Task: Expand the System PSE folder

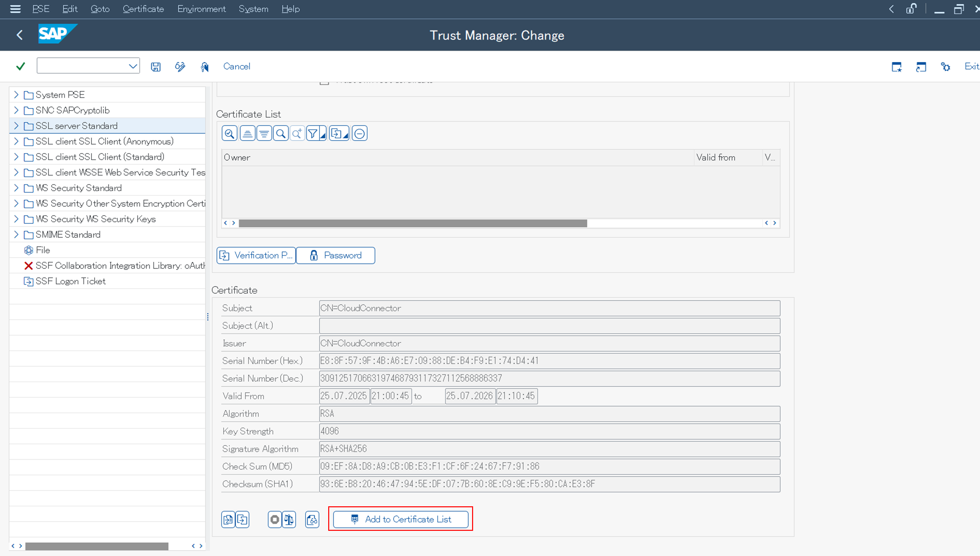Action: click(16, 94)
